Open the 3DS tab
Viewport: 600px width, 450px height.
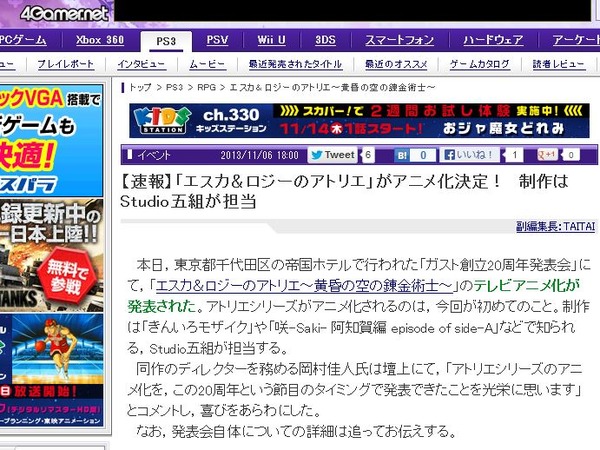pos(325,40)
